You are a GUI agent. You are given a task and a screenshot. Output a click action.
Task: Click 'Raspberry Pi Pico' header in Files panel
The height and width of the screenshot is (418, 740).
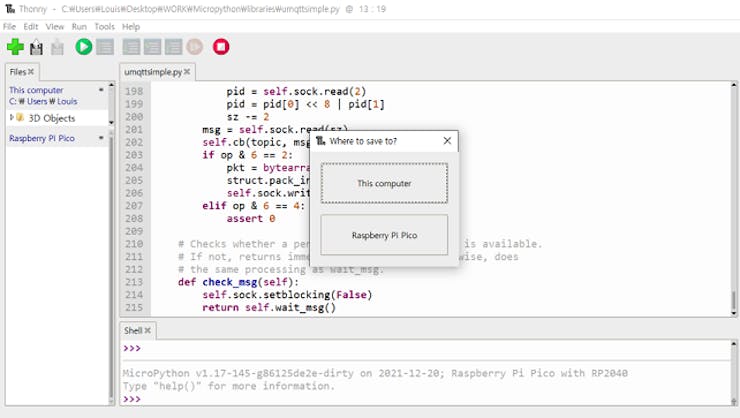pyautogui.click(x=42, y=138)
